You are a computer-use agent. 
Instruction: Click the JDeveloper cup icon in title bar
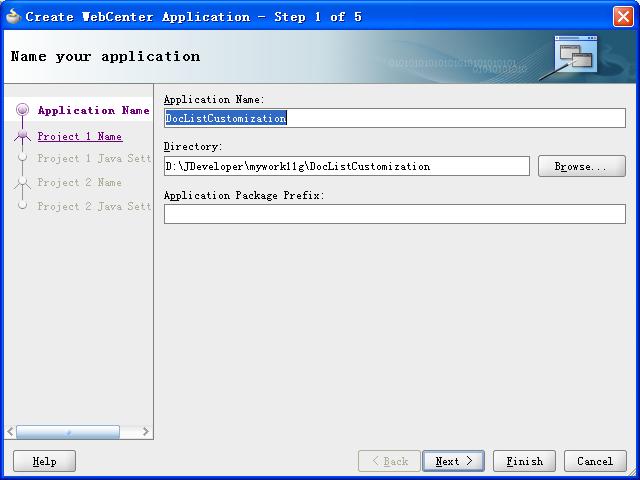point(13,16)
